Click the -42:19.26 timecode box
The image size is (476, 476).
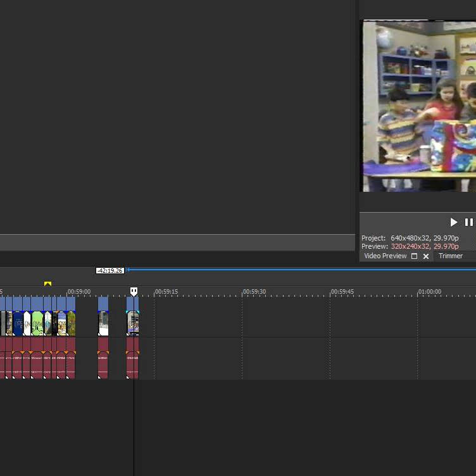110,270
